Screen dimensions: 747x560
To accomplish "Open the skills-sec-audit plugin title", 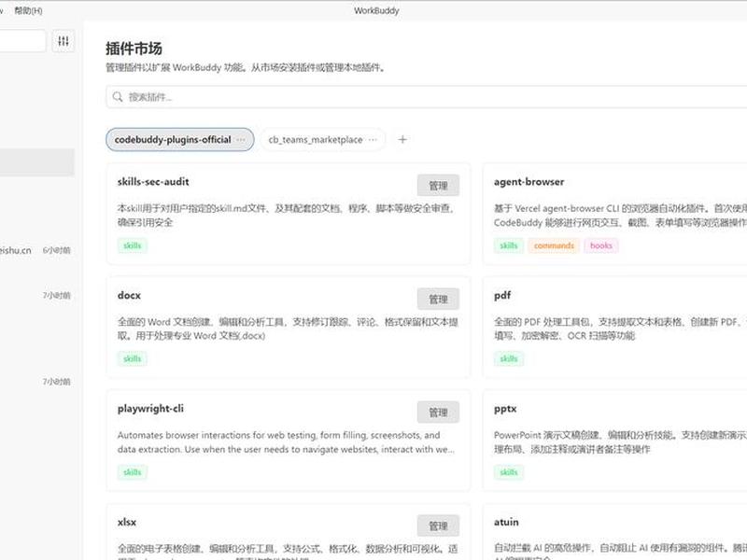I will tap(153, 181).
